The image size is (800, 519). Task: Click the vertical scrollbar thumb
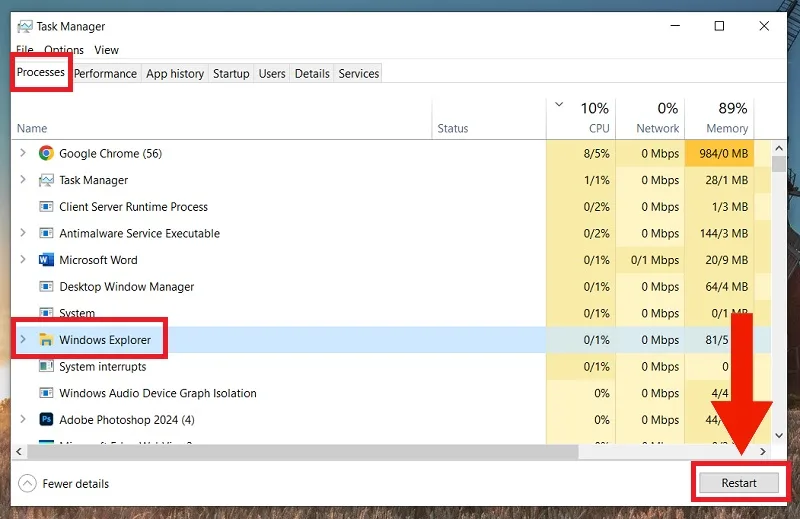click(x=779, y=164)
